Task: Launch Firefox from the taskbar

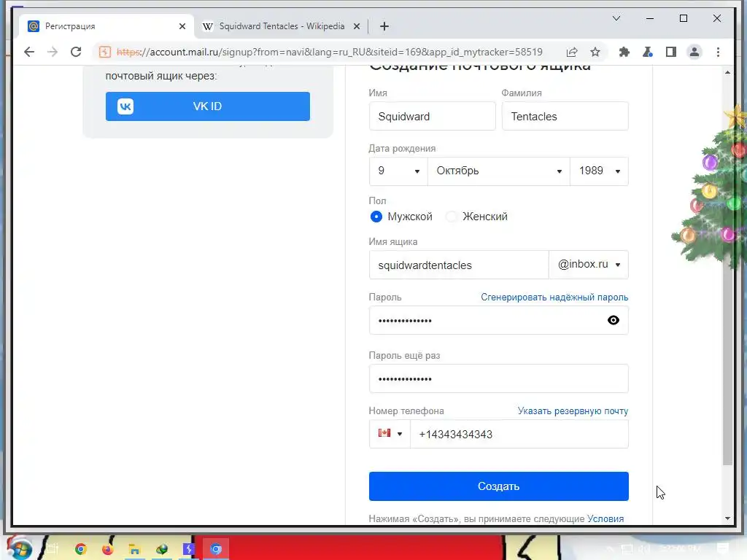Action: (x=108, y=549)
